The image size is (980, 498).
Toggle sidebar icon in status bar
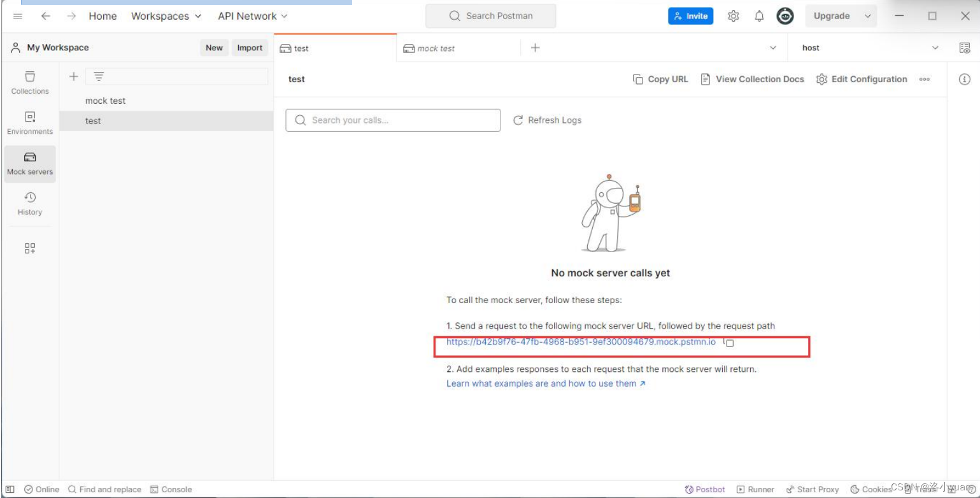pos(10,489)
